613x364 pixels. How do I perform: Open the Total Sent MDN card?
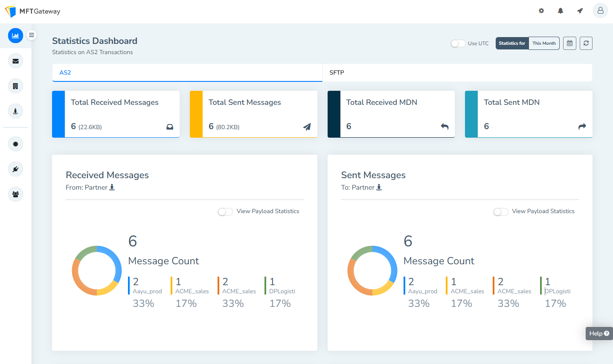pos(529,114)
